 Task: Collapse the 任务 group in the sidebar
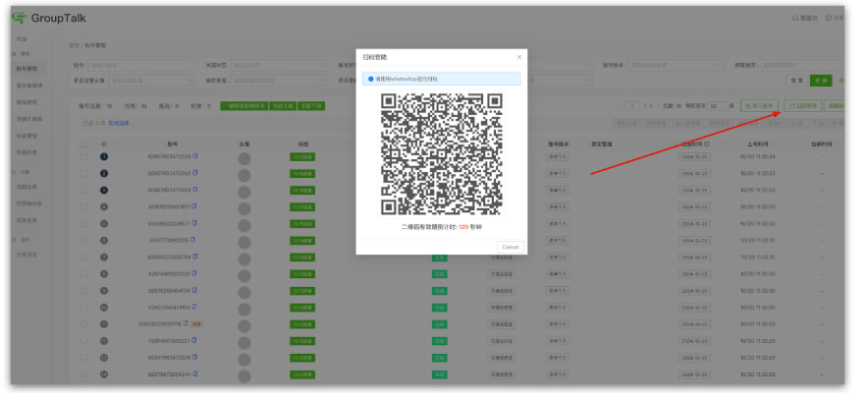click(21, 172)
